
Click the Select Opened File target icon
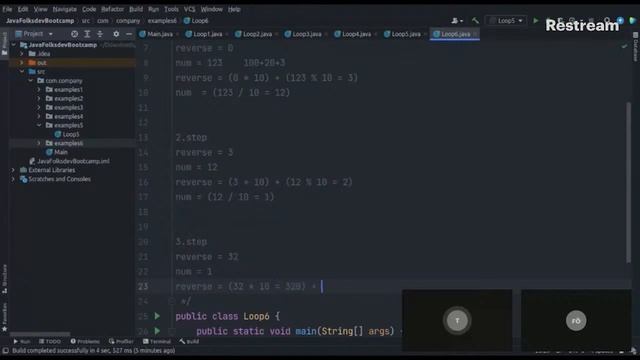[74, 34]
